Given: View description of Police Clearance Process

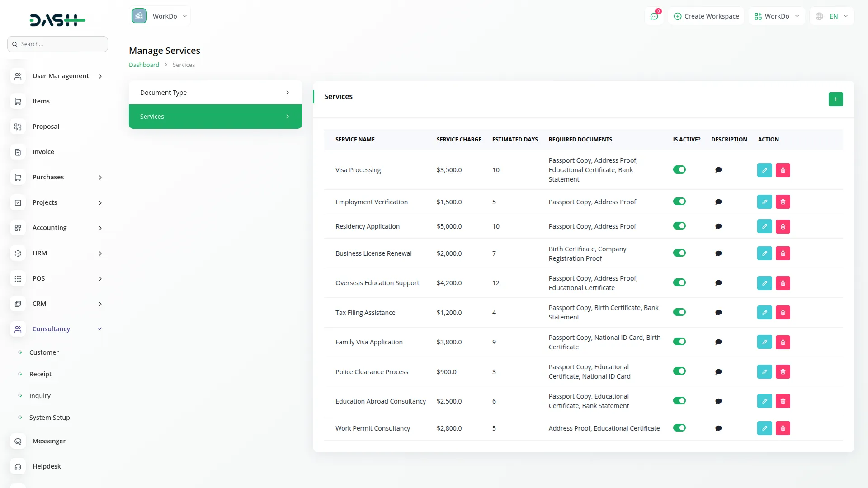Looking at the screenshot, I should [718, 372].
